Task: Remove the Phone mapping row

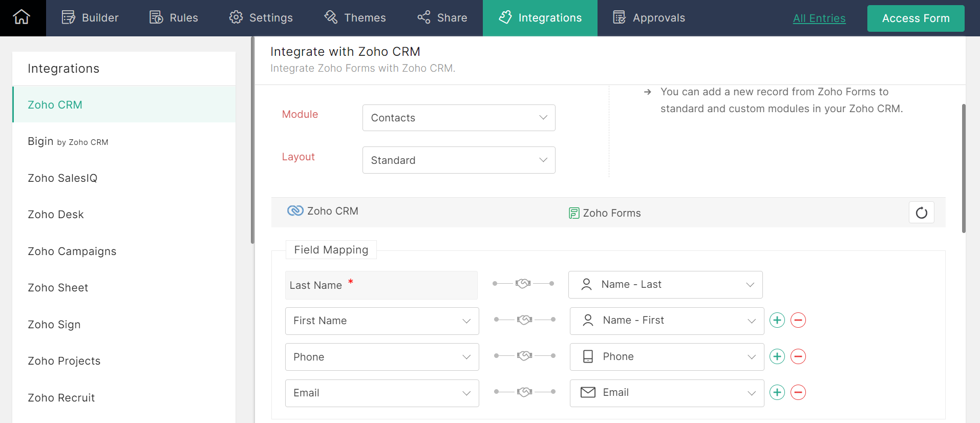Action: pyautogui.click(x=798, y=356)
